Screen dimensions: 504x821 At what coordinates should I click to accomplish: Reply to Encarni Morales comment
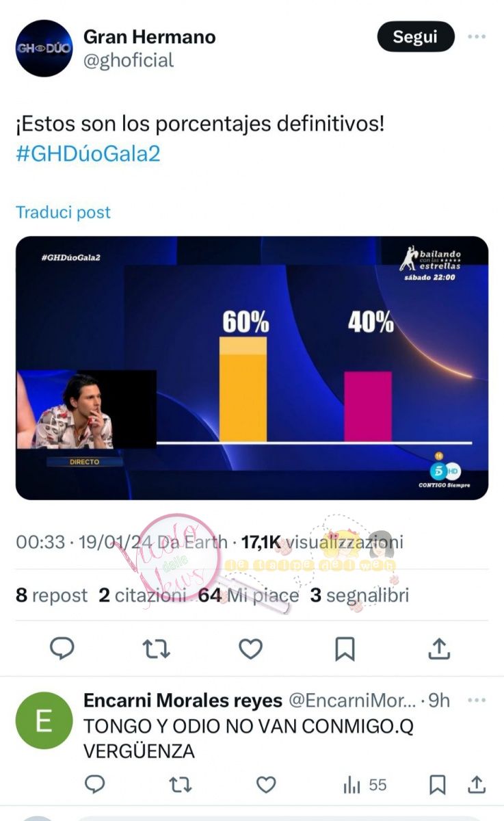95,785
